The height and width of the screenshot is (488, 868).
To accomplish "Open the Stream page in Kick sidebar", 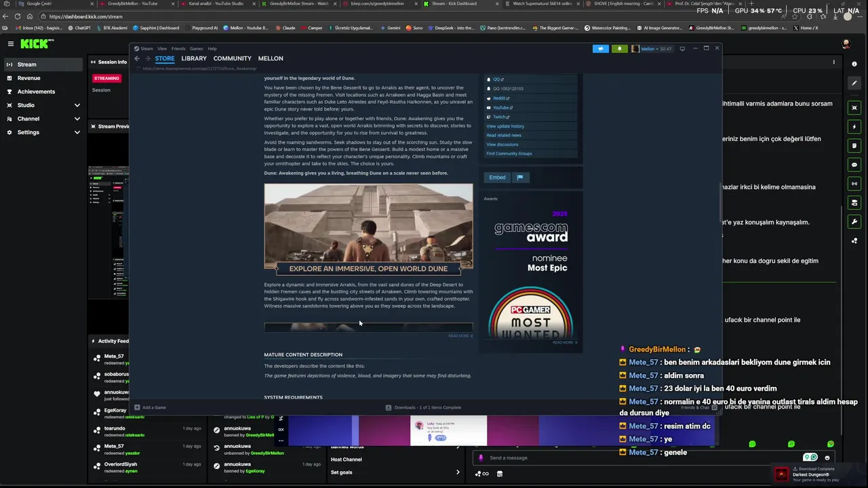I will click(43, 64).
